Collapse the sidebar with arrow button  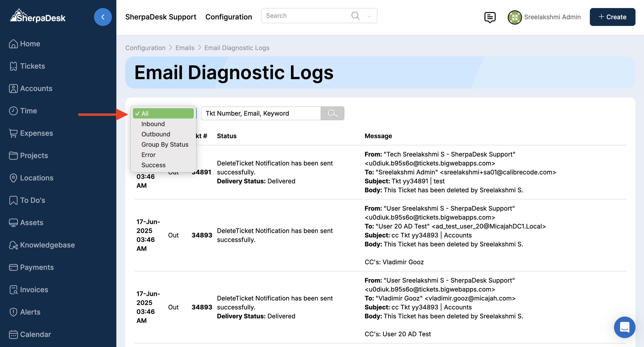click(x=103, y=17)
